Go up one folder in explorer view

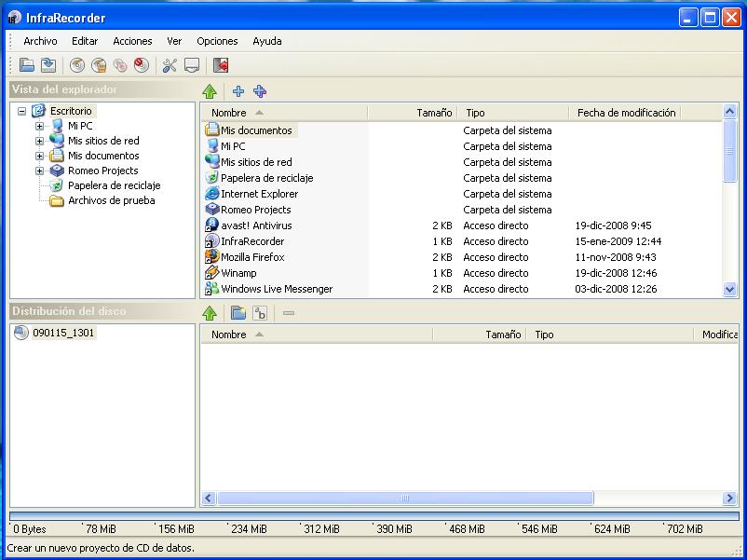210,91
